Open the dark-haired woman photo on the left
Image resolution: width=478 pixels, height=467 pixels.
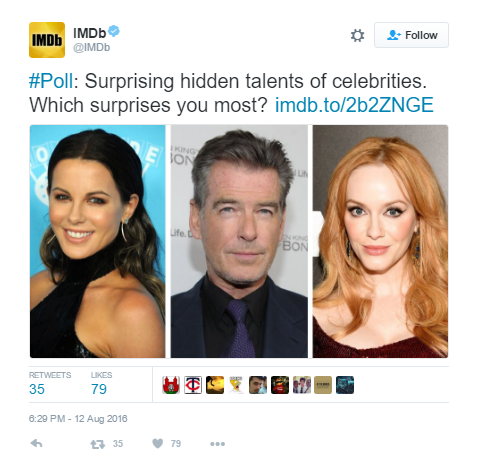click(97, 241)
